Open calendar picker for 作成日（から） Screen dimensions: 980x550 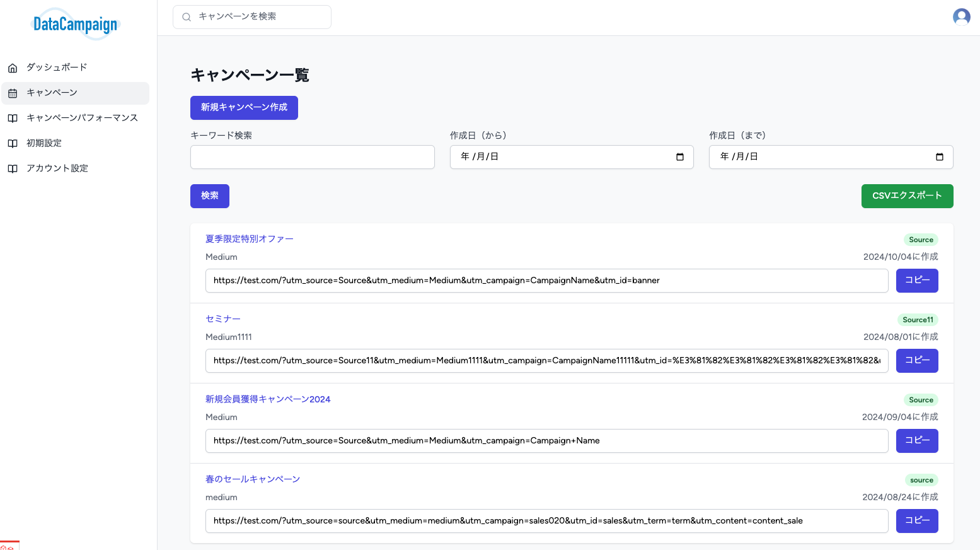680,157
